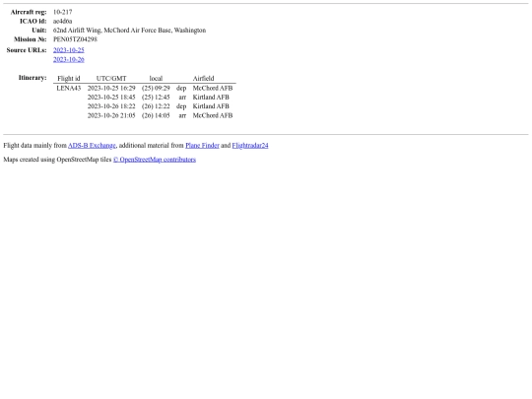Open the Plane Finder link
532x399 pixels.
202,146
